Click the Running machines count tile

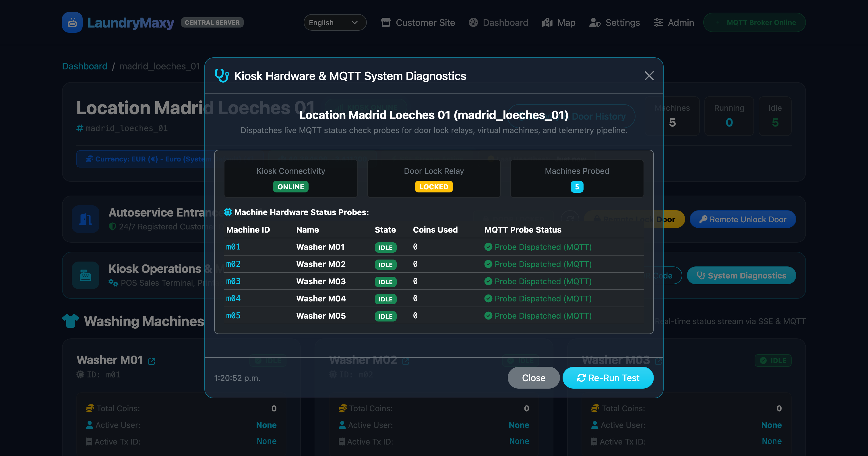[729, 116]
